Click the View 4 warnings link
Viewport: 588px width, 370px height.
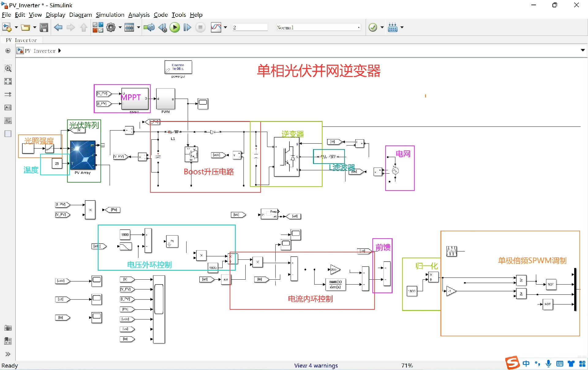tap(316, 365)
